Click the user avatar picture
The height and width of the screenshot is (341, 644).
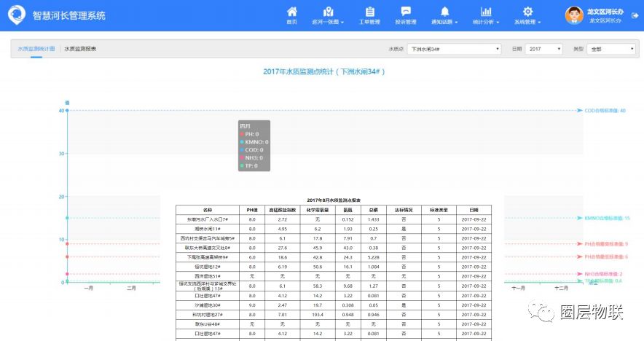click(x=574, y=15)
